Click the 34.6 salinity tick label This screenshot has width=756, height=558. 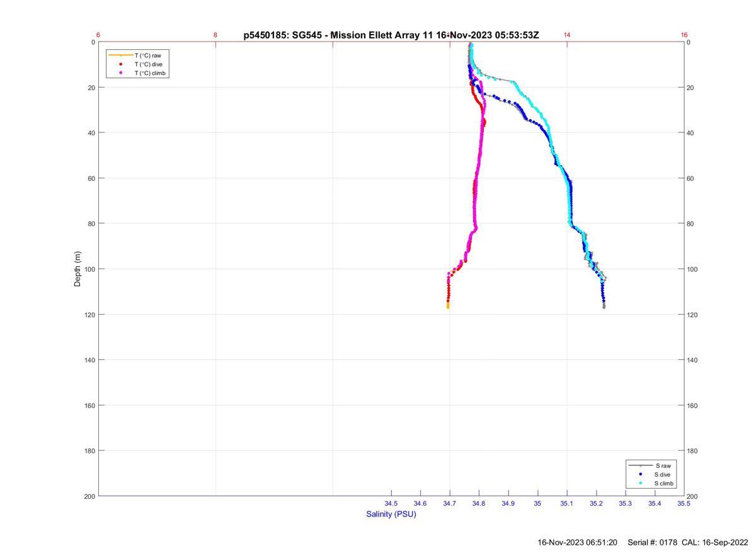point(420,504)
